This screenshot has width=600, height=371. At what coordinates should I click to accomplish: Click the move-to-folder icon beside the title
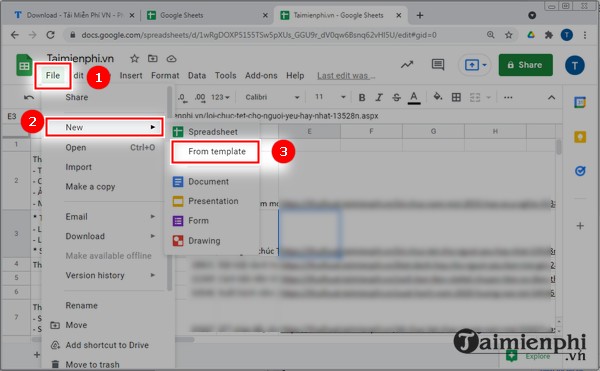coord(153,59)
